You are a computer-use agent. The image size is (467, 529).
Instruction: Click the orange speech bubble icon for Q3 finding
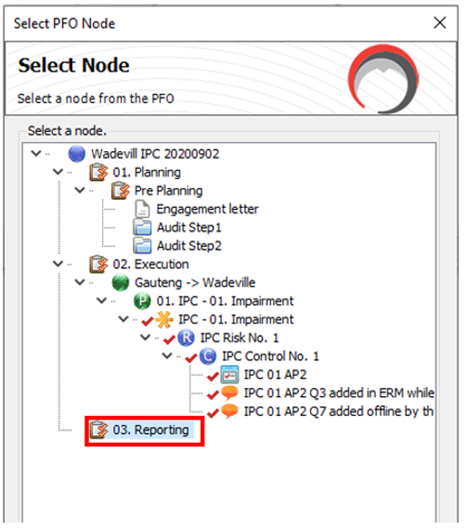point(230,393)
